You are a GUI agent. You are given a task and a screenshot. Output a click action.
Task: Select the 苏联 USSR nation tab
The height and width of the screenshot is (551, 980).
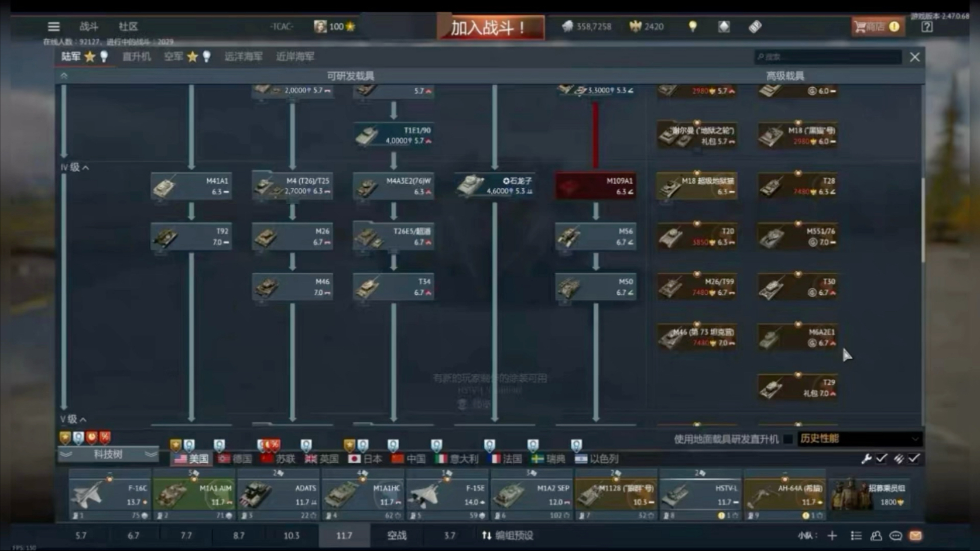coord(279,459)
